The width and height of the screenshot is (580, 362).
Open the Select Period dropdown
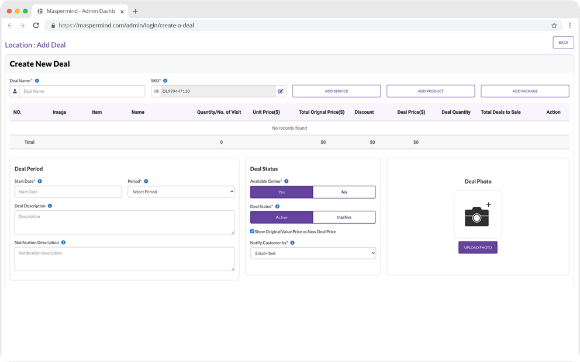[x=181, y=192]
